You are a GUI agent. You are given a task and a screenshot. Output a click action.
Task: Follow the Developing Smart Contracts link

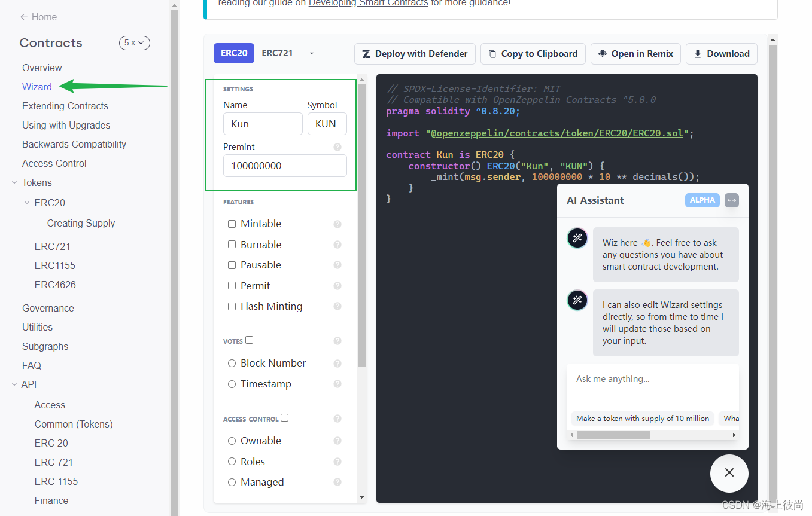pyautogui.click(x=369, y=3)
